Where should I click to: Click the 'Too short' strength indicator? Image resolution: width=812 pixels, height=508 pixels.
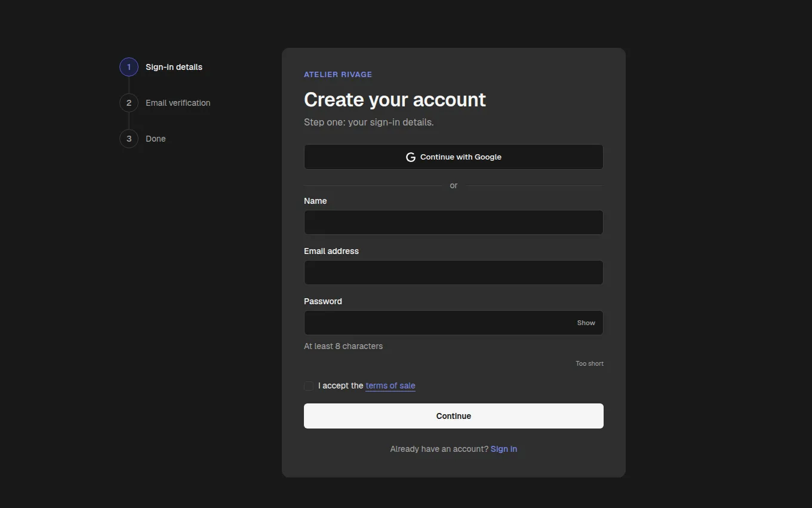589,363
